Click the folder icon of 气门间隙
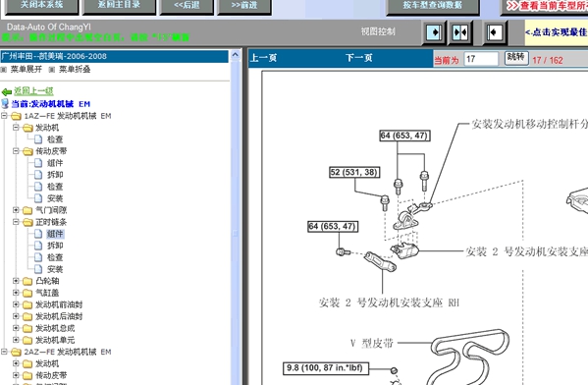Screen dimensions: 588x385 point(27,210)
